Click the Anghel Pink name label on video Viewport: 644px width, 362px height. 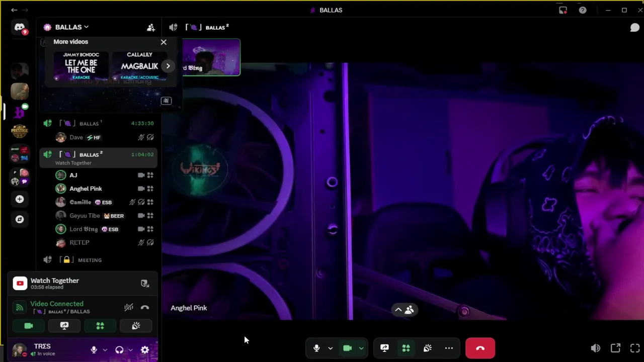click(189, 308)
